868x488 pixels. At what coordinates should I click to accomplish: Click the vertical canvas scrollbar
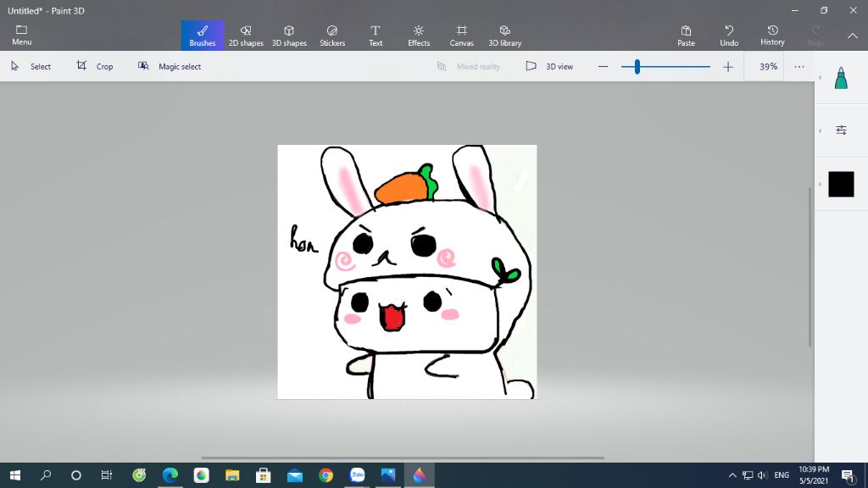tap(810, 267)
